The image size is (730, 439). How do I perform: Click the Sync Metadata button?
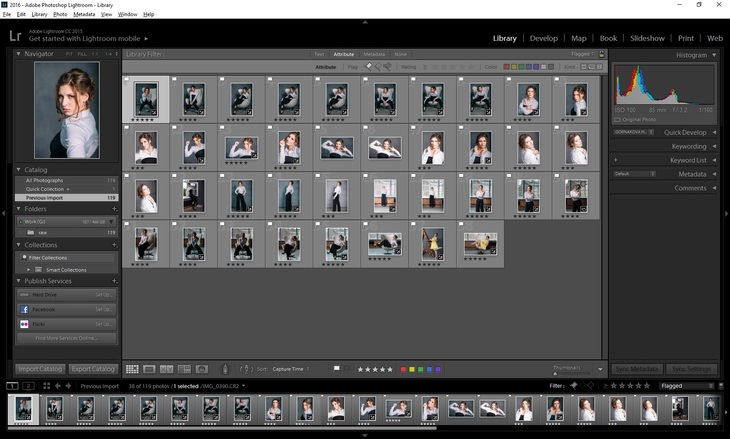click(637, 369)
